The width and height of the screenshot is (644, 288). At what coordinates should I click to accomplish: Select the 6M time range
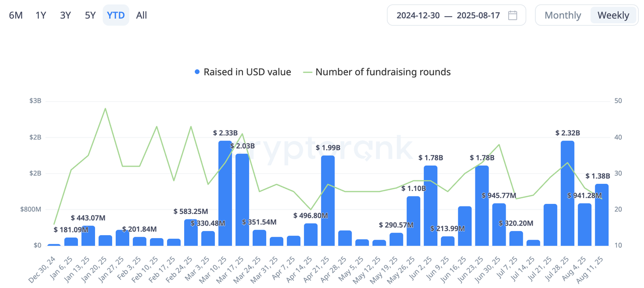click(16, 15)
